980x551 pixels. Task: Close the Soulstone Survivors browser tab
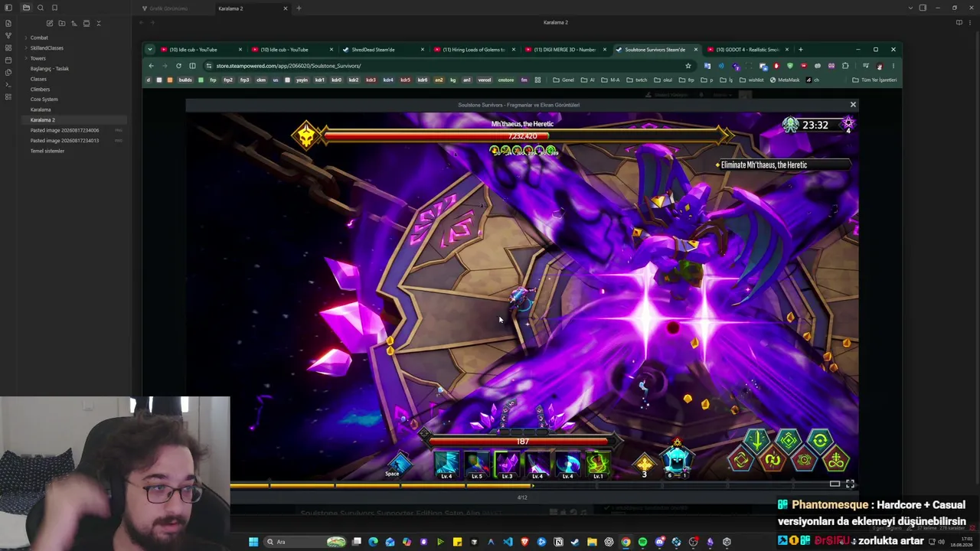(x=696, y=50)
